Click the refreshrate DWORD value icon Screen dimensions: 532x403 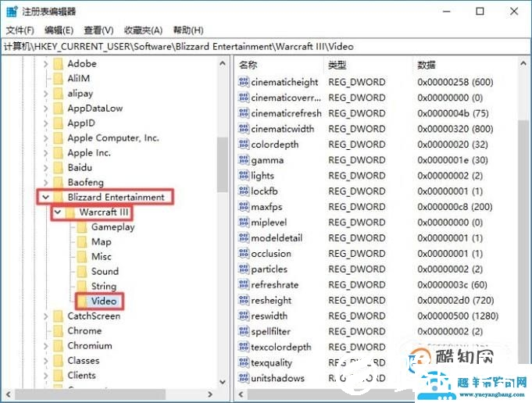pos(244,284)
